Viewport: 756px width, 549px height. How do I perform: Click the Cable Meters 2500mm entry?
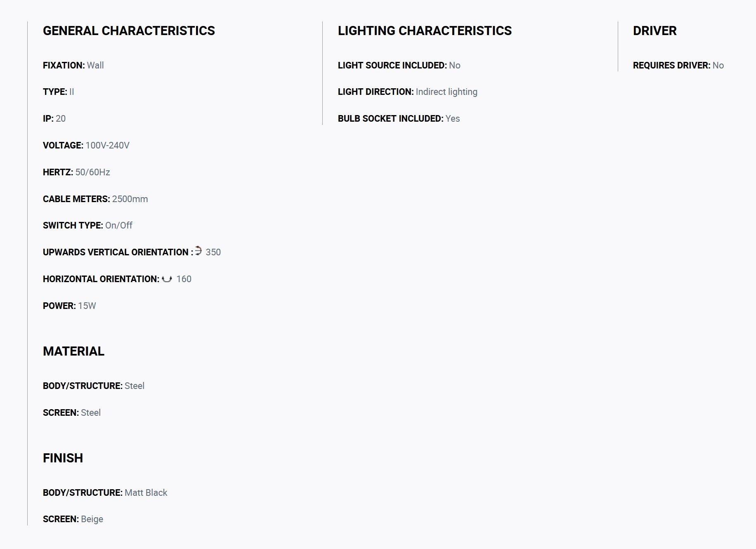click(x=95, y=199)
